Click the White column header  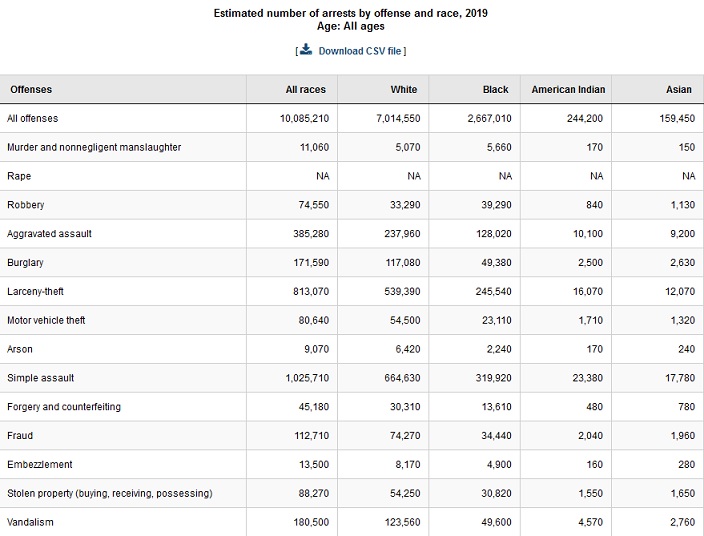pyautogui.click(x=403, y=90)
